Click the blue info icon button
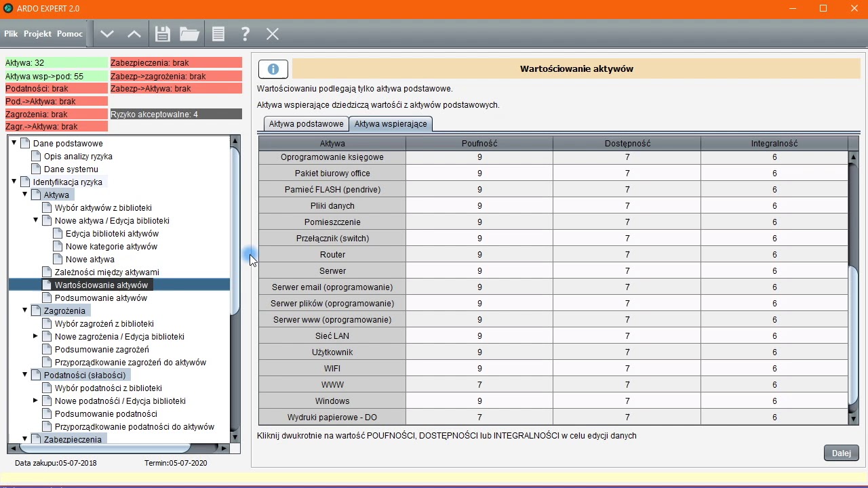 click(273, 69)
